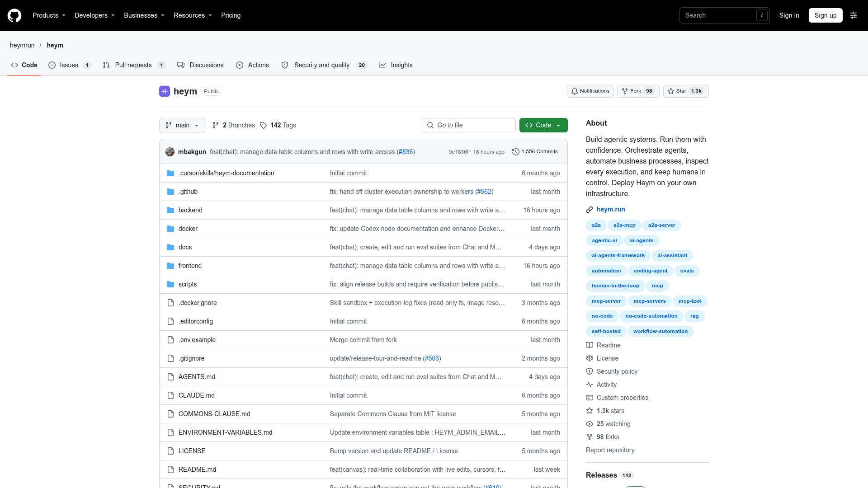Focus the top Search field
The width and height of the screenshot is (868, 488).
click(724, 15)
